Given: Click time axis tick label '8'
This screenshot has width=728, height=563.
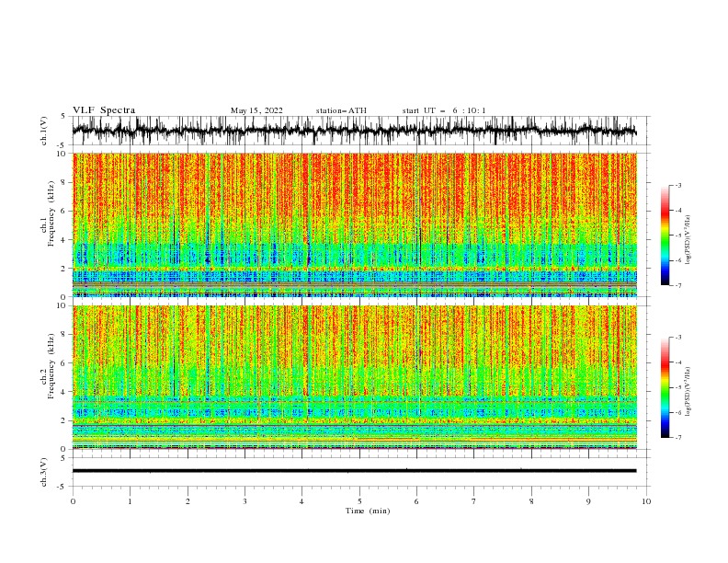Looking at the screenshot, I should click(x=531, y=501).
